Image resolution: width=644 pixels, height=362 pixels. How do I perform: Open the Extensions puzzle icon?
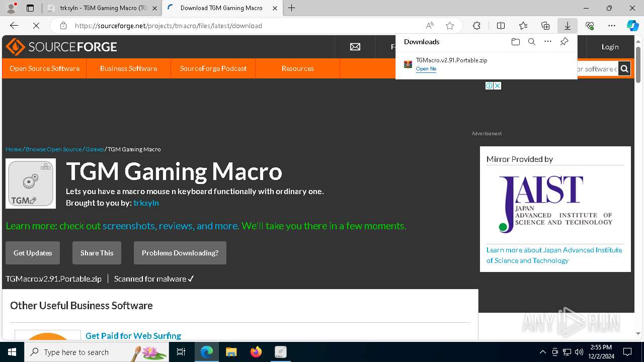click(x=476, y=26)
